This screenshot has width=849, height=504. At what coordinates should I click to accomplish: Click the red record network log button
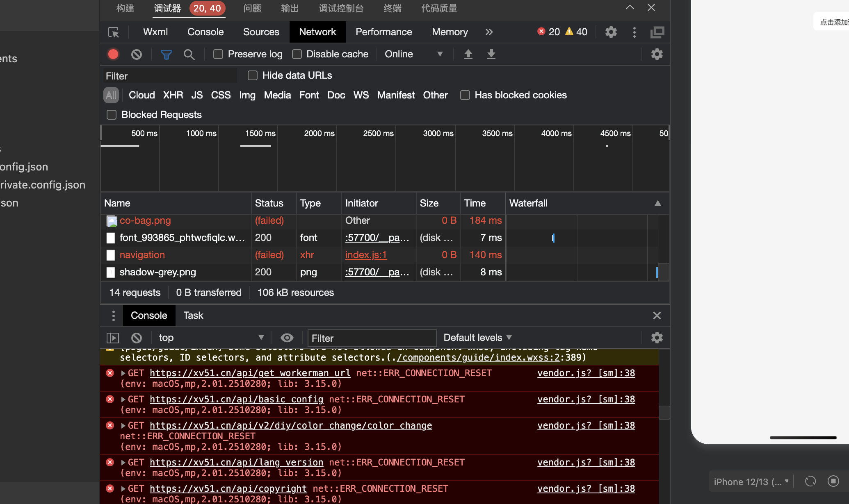(113, 54)
